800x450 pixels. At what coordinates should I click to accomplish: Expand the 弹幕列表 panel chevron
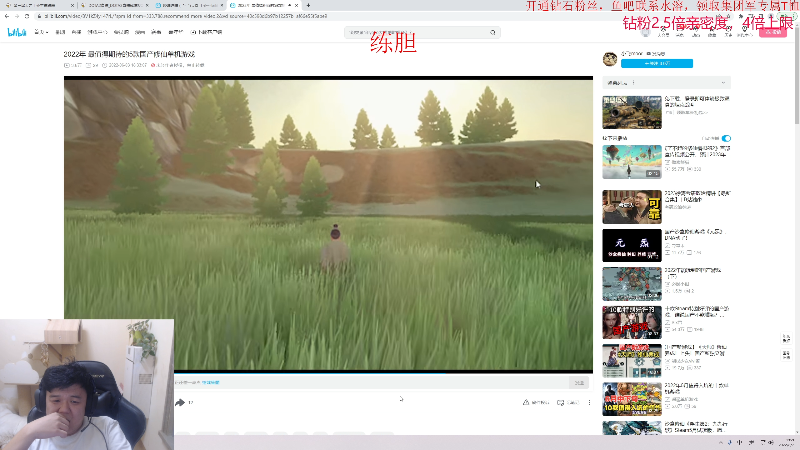pos(723,83)
